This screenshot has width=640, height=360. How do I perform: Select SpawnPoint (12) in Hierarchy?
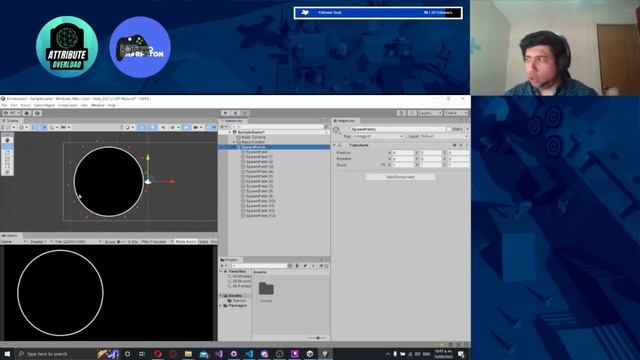[x=260, y=211]
